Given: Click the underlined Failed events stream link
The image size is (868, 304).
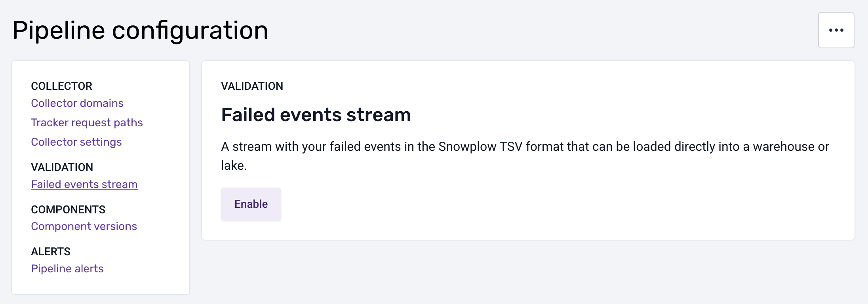Looking at the screenshot, I should pos(84,184).
